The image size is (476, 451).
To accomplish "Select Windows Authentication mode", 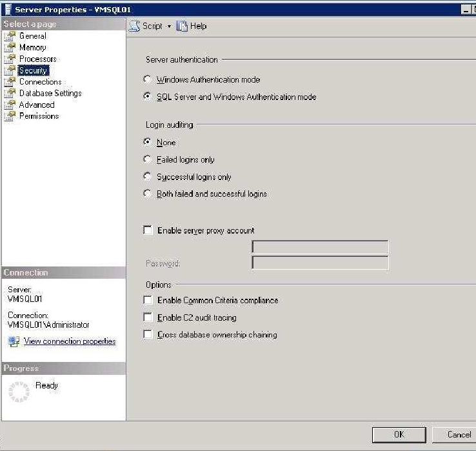I will [x=148, y=79].
